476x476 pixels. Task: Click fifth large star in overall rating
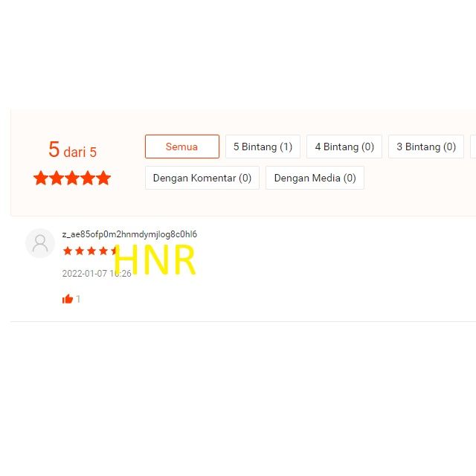pos(103,178)
